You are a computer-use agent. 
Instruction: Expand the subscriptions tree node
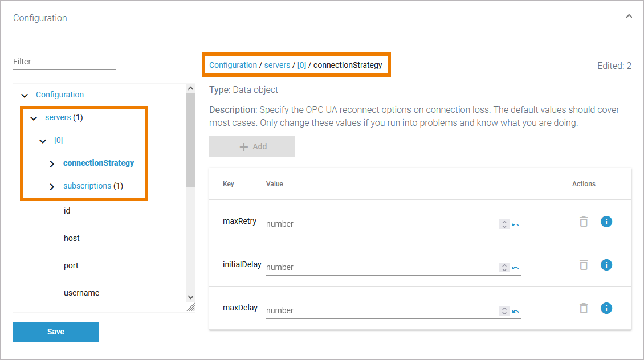52,186
